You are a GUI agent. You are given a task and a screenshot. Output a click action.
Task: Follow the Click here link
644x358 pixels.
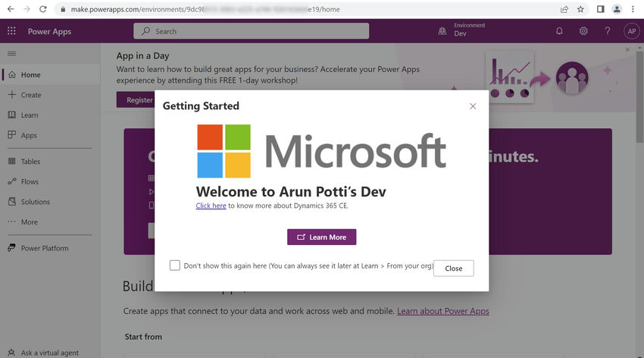(x=211, y=206)
